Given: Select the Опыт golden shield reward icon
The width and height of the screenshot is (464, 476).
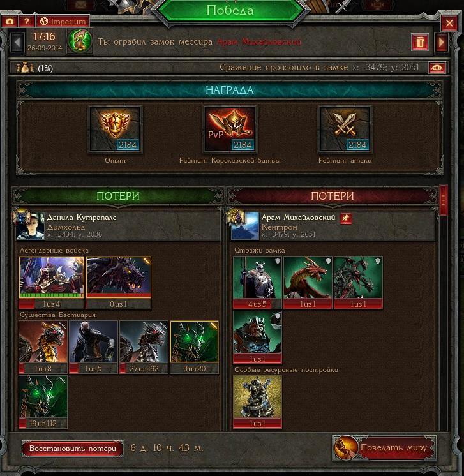Looking at the screenshot, I should click(115, 129).
